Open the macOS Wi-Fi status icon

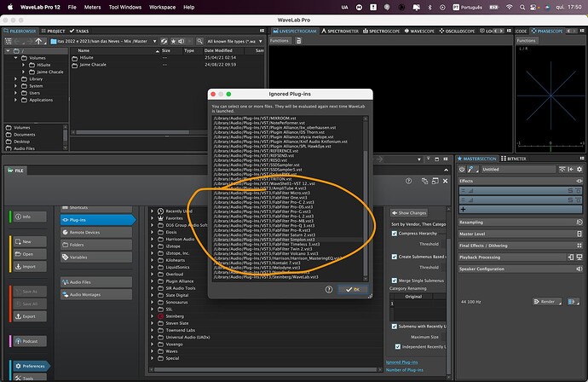pos(509,7)
